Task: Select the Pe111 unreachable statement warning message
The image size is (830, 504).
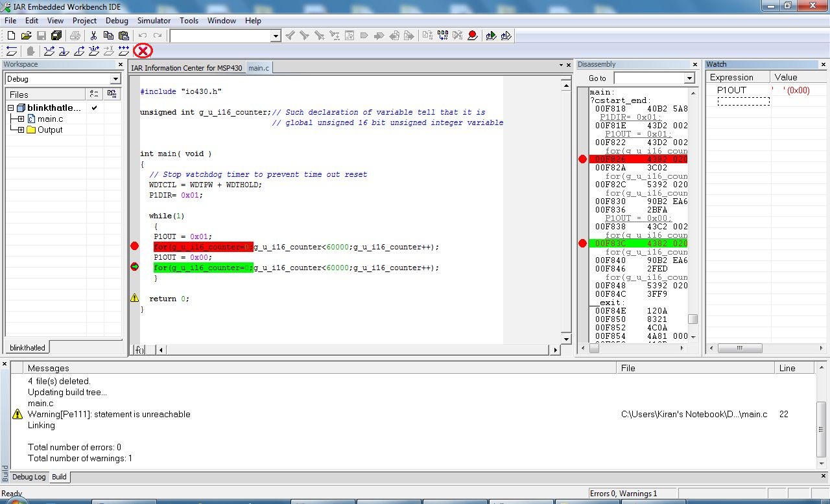Action: (109, 414)
